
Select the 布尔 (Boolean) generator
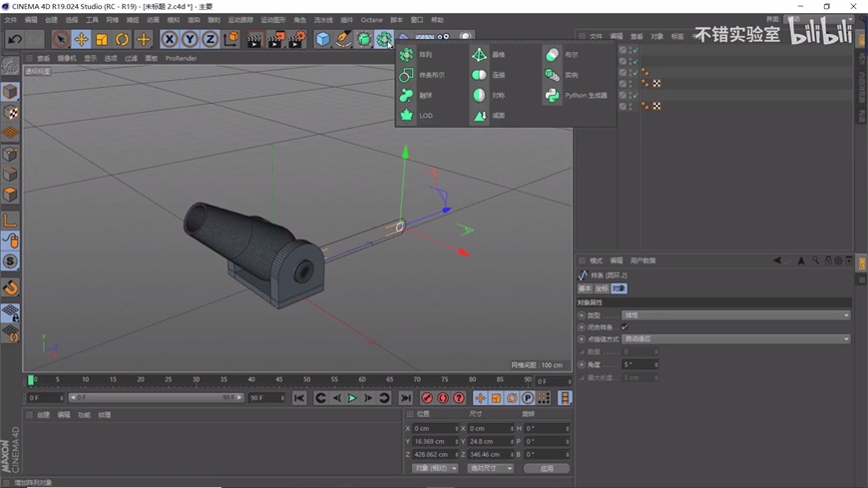pyautogui.click(x=552, y=55)
